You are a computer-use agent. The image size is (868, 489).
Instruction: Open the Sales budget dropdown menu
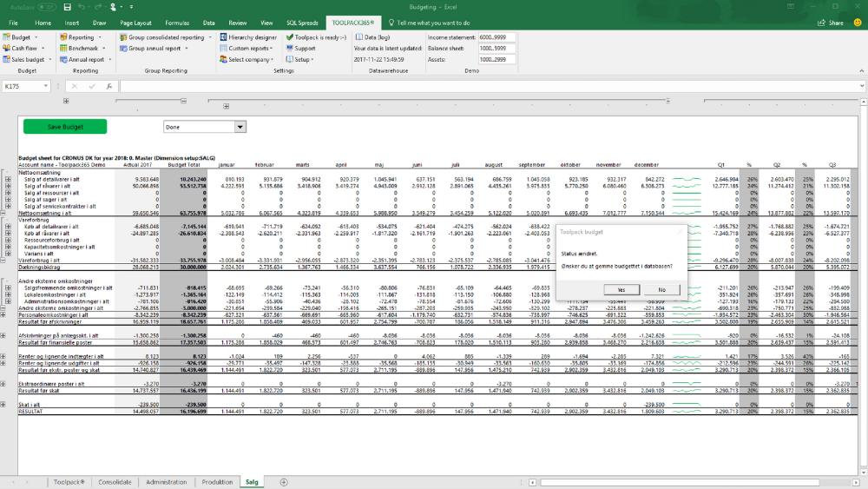pyautogui.click(x=29, y=60)
